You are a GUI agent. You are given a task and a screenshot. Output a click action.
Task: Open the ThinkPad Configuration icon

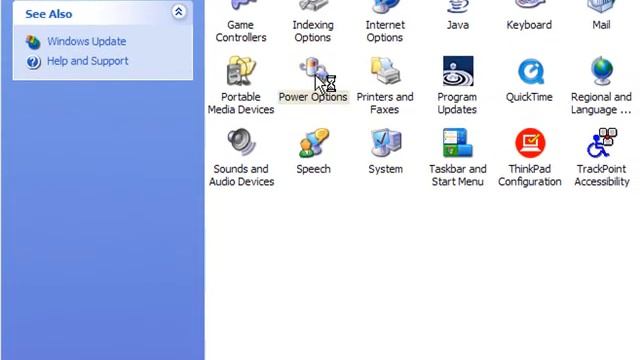point(530,143)
